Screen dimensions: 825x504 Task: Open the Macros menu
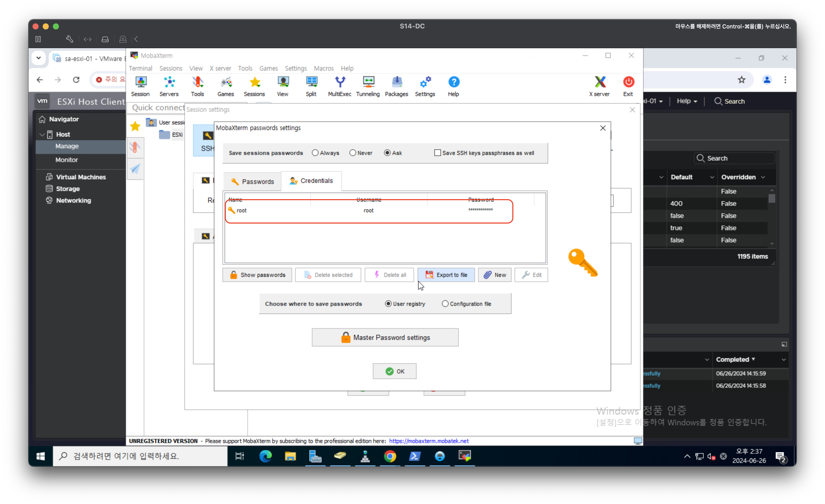coord(323,68)
